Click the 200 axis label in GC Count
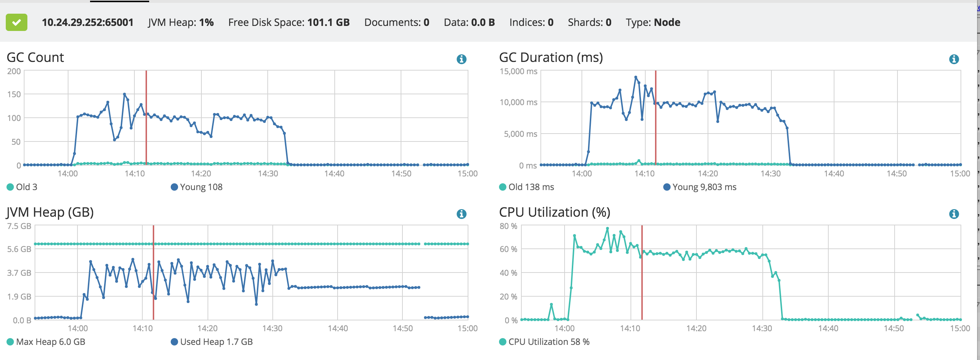980x360 pixels. [14, 72]
